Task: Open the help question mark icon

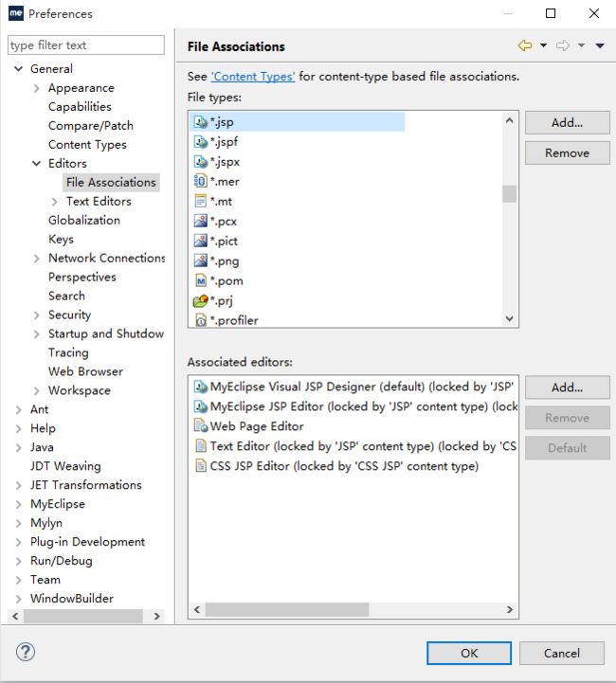Action: [26, 652]
